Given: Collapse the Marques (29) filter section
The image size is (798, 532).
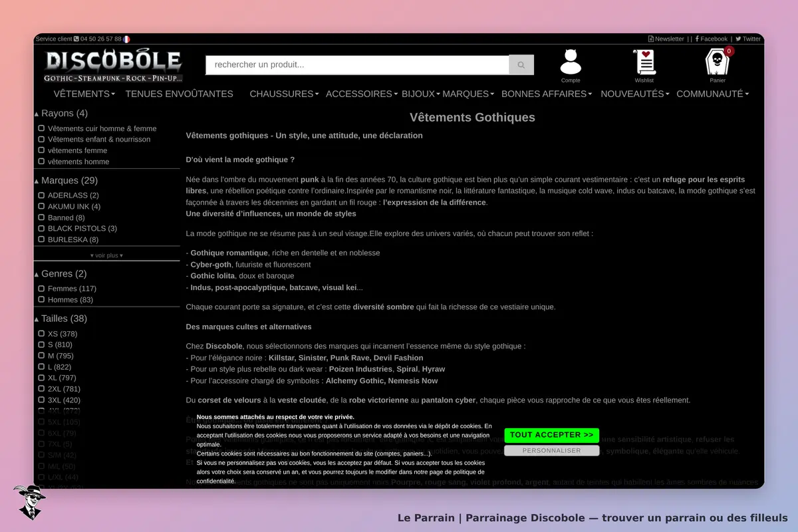Looking at the screenshot, I should [x=66, y=181].
